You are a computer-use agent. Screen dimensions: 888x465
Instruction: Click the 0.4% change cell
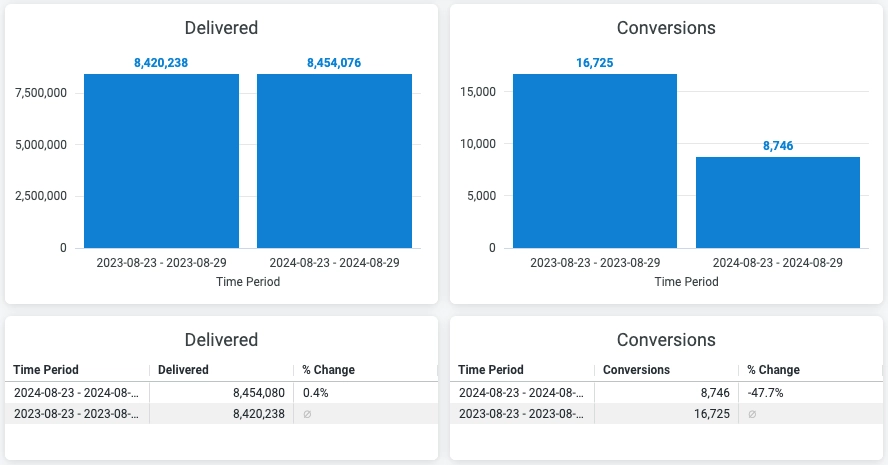pyautogui.click(x=366, y=393)
